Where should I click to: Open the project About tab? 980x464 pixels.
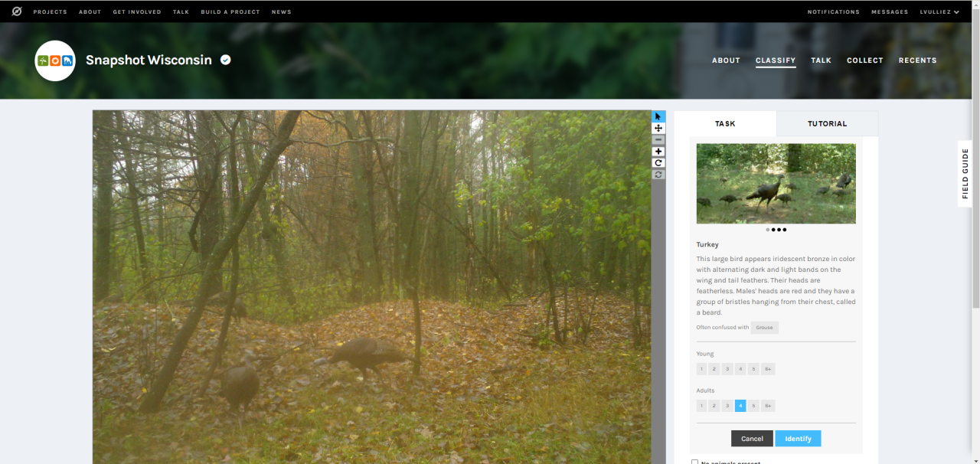pyautogui.click(x=726, y=60)
